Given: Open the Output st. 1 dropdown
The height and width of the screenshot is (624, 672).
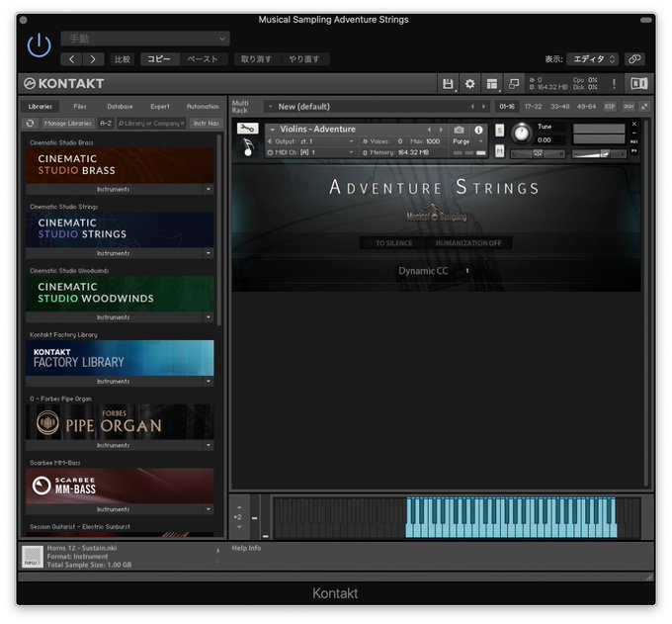Looking at the screenshot, I should 310,141.
